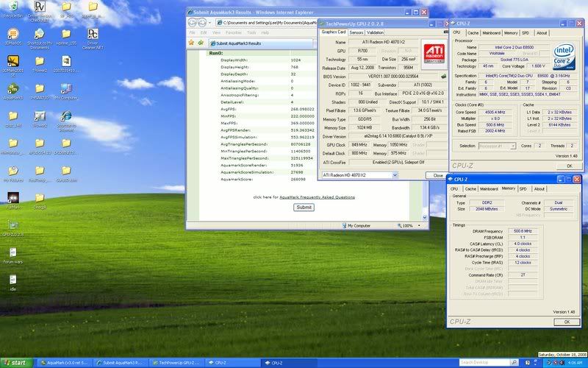Click the Close button in GPU-Z

(x=437, y=175)
